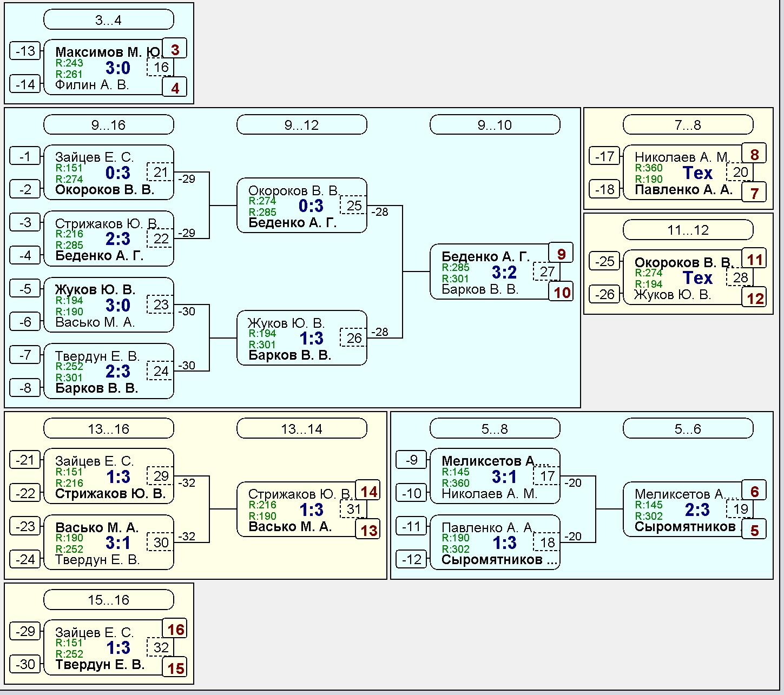Click the 3...4 placement header
784x695 pixels.
(108, 20)
